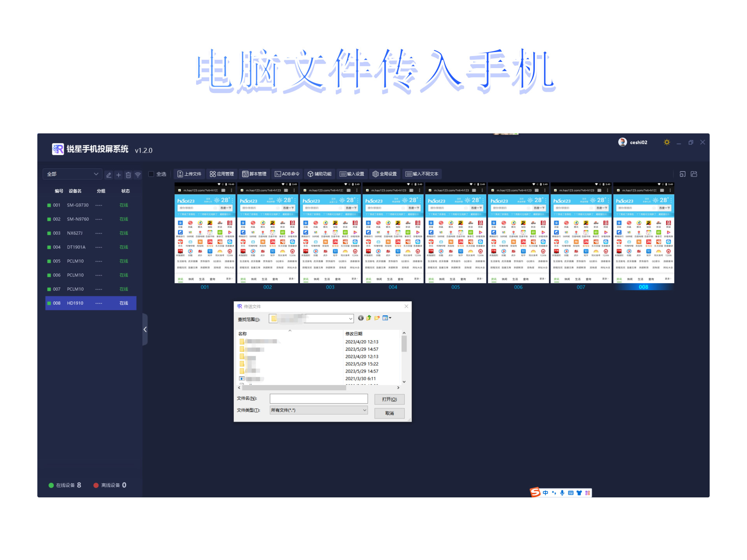The width and height of the screenshot is (747, 560).
Task: Click phone screen thumbnail 007
Action: pos(581,233)
